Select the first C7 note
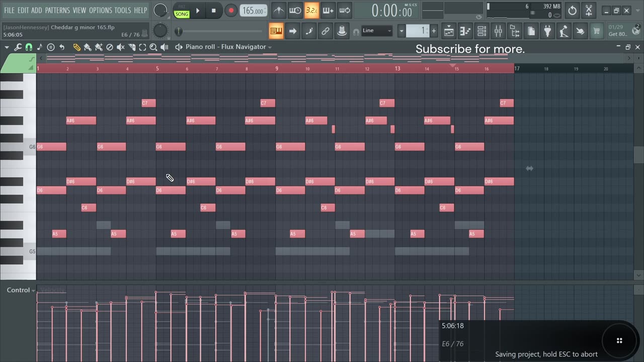Screen dimensions: 644x362 click(148, 103)
